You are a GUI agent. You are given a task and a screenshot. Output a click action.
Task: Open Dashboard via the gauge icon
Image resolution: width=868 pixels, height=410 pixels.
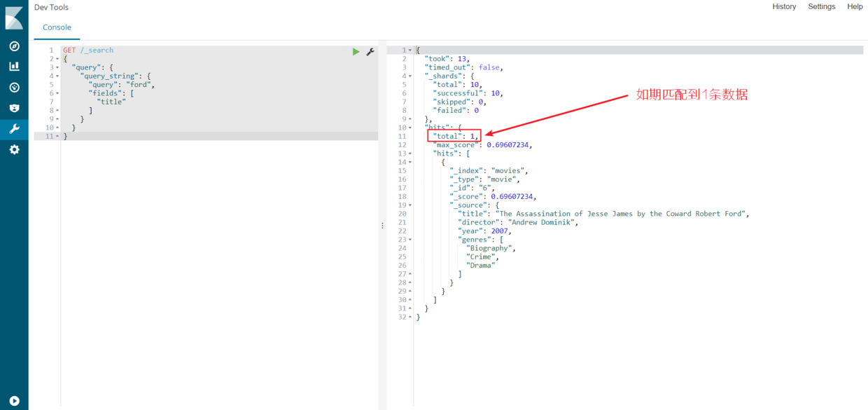pyautogui.click(x=14, y=88)
